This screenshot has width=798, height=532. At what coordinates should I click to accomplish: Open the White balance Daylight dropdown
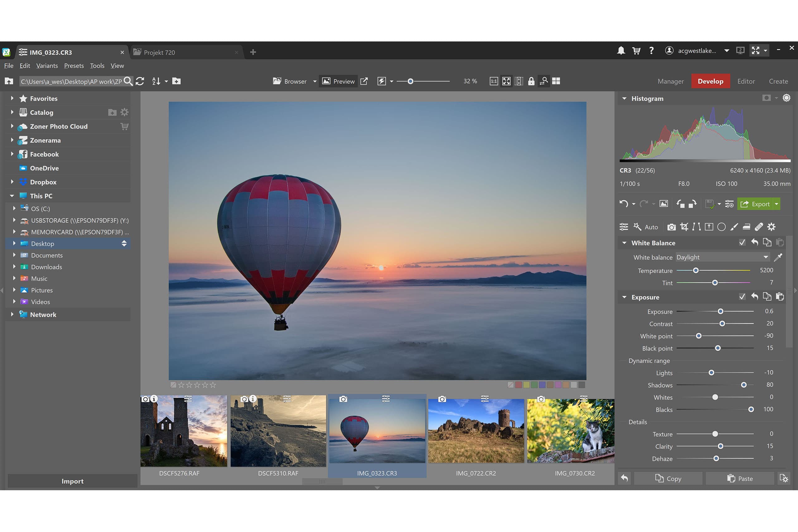click(722, 257)
